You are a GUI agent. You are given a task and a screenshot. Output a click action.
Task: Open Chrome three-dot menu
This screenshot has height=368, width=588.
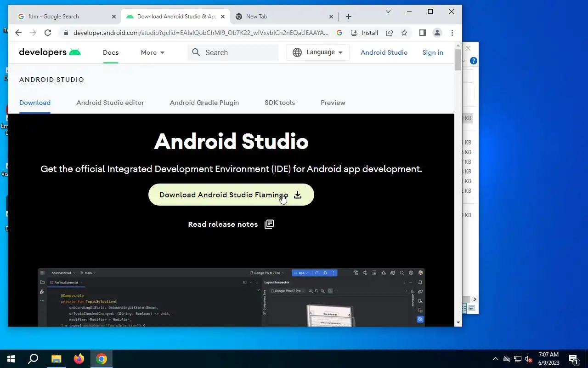tap(452, 33)
